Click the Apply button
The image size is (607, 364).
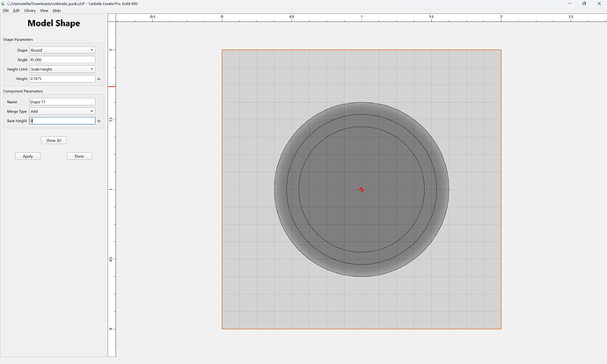pos(28,157)
